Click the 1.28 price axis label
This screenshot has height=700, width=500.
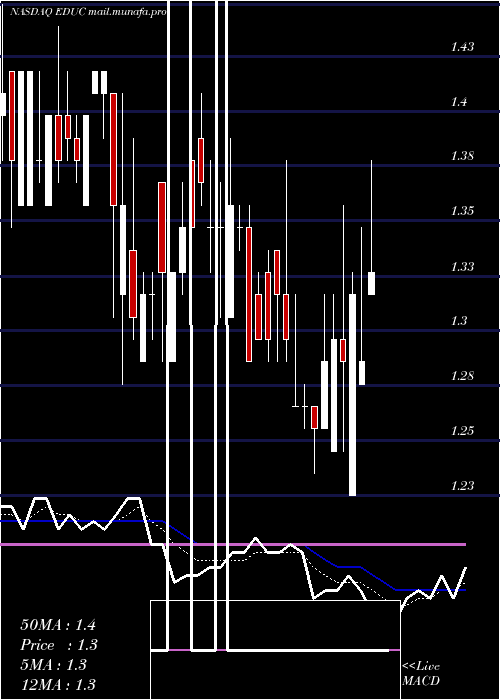(462, 375)
